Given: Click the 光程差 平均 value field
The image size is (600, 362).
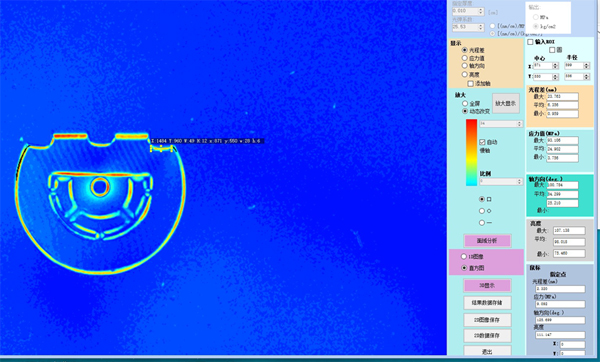Looking at the screenshot, I should click(x=562, y=105).
